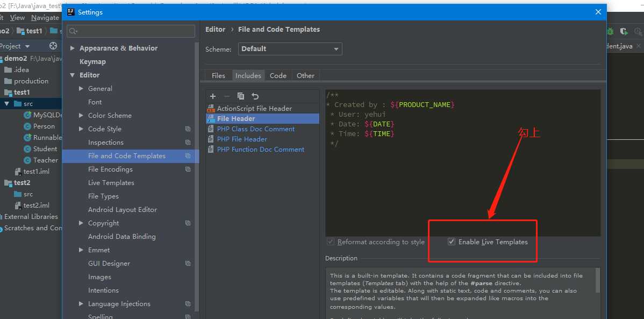The image size is (644, 319).
Task: Click the debug bug icon in main toolbar
Action: coord(610,31)
